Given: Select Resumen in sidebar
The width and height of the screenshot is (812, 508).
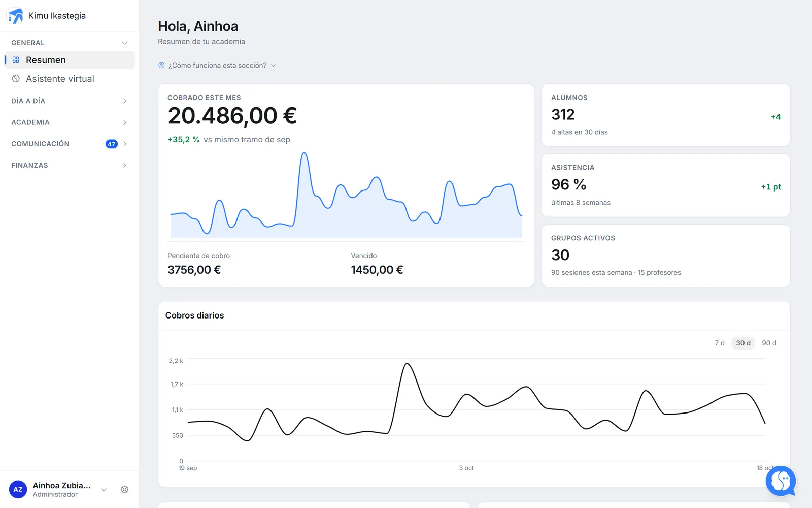Looking at the screenshot, I should coord(70,60).
